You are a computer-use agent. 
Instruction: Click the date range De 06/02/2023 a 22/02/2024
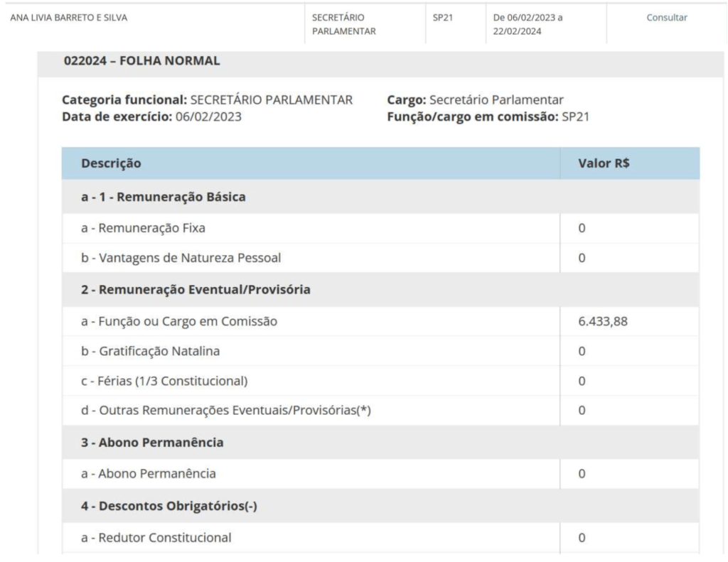coord(528,24)
